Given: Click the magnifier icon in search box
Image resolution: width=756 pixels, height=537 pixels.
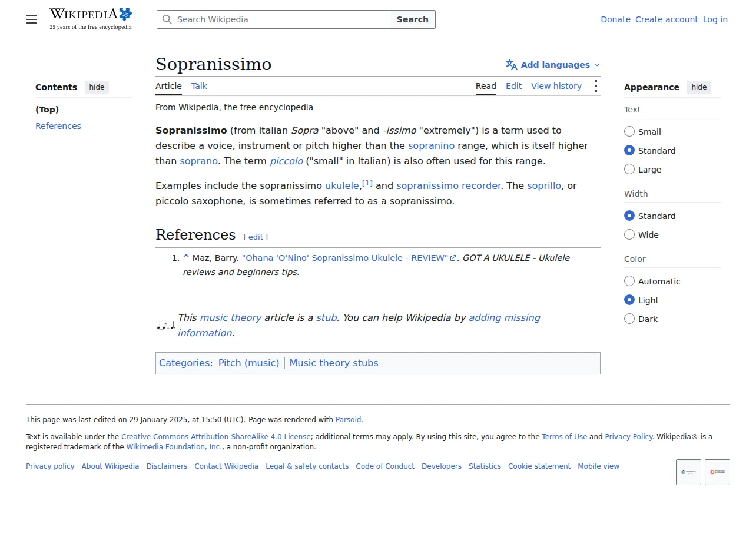Looking at the screenshot, I should point(167,19).
